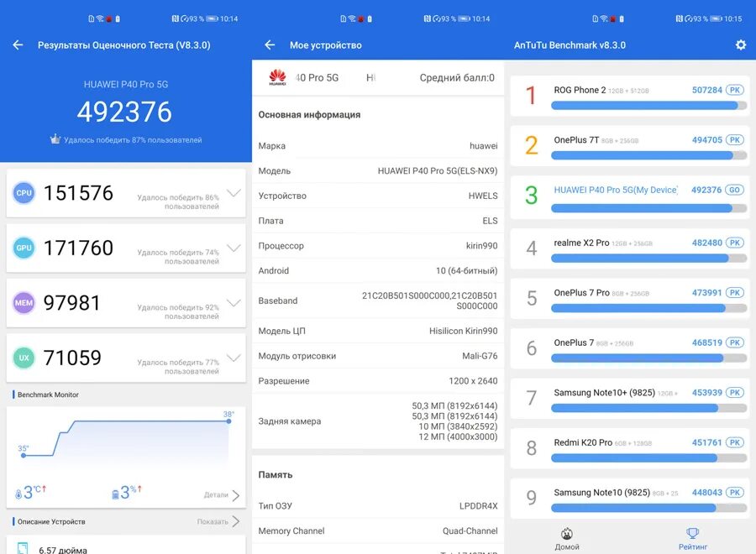Image resolution: width=756 pixels, height=554 pixels.
Task: Tap the temperature thermometer icon
Action: click(x=18, y=494)
